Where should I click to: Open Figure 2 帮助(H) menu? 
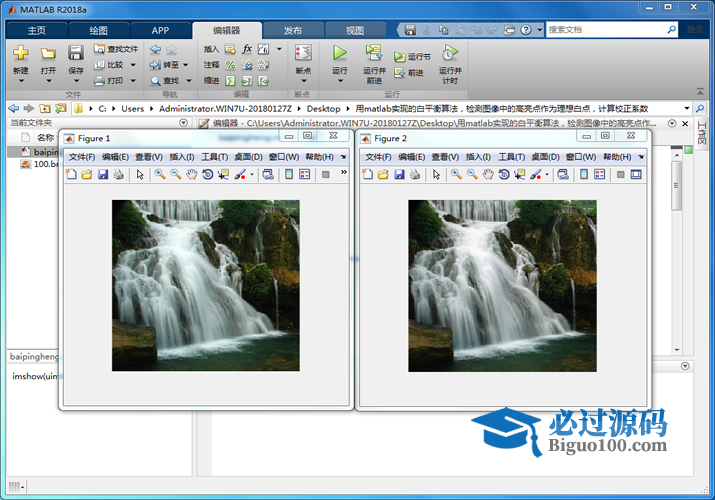617,157
